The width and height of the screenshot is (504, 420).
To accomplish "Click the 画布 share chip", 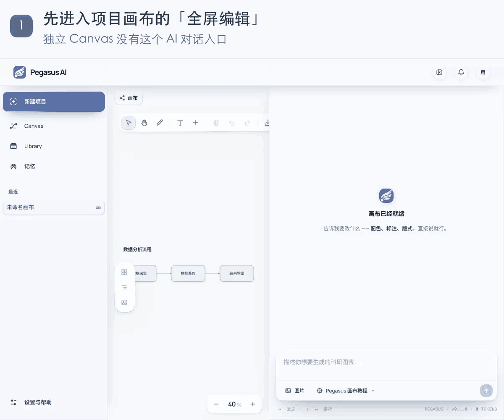I will (x=129, y=98).
